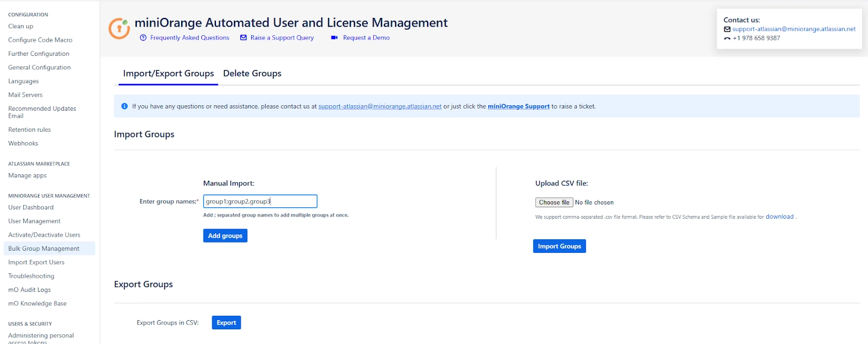
Task: Open Languages in sidebar
Action: (23, 81)
